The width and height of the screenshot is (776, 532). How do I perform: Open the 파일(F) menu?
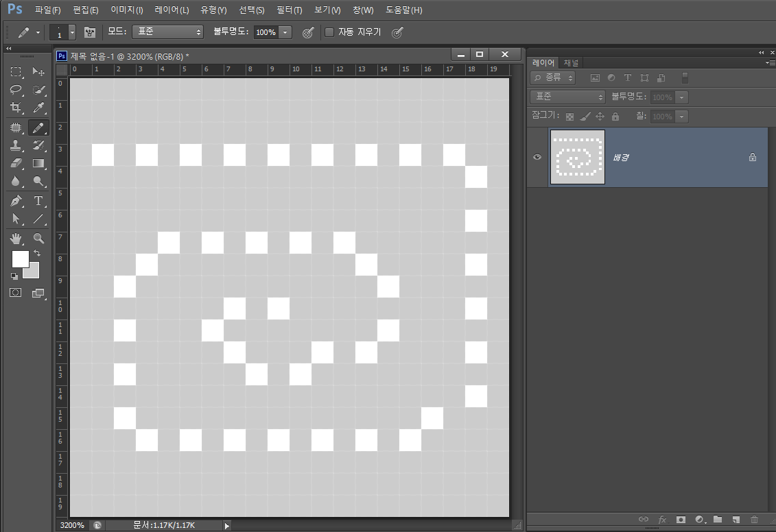coord(47,10)
